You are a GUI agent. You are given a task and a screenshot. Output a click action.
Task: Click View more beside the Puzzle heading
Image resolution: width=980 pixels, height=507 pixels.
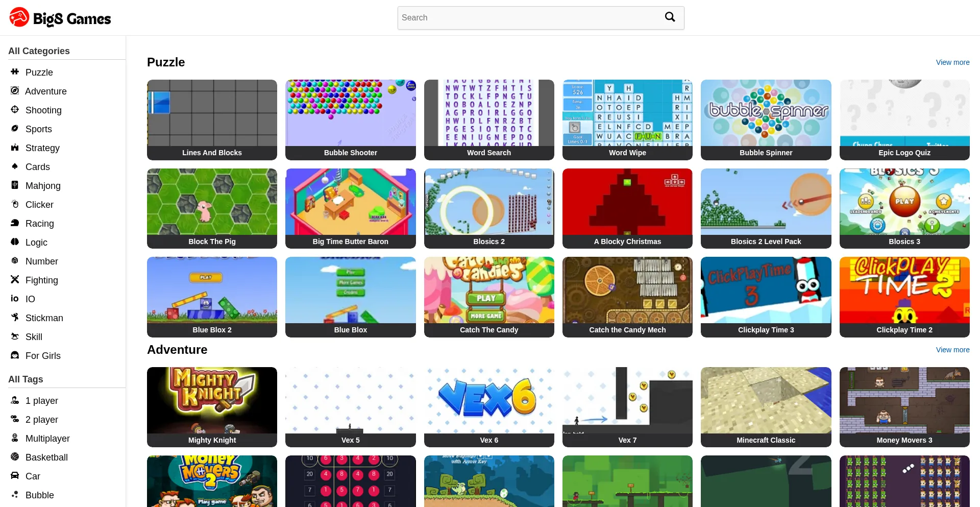(x=952, y=62)
